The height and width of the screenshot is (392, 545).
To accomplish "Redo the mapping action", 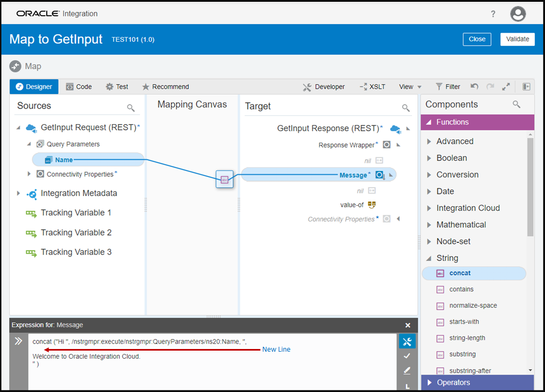I will coord(491,87).
